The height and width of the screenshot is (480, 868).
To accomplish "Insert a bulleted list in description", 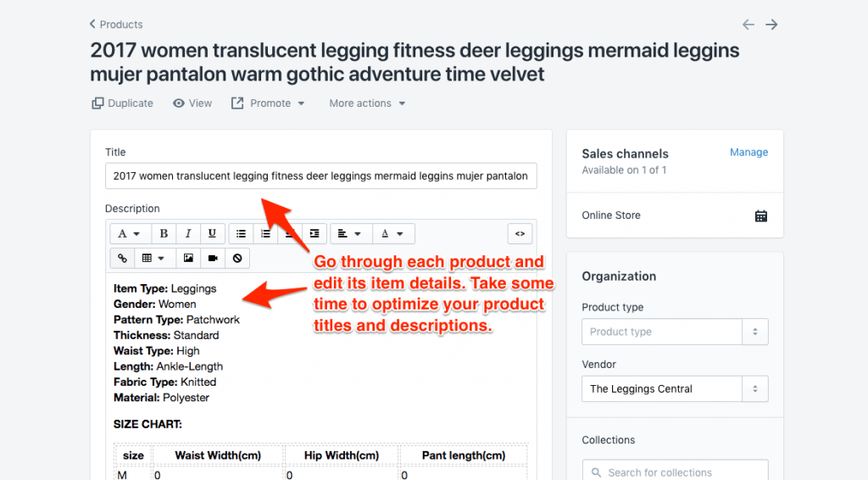I will coord(242,233).
